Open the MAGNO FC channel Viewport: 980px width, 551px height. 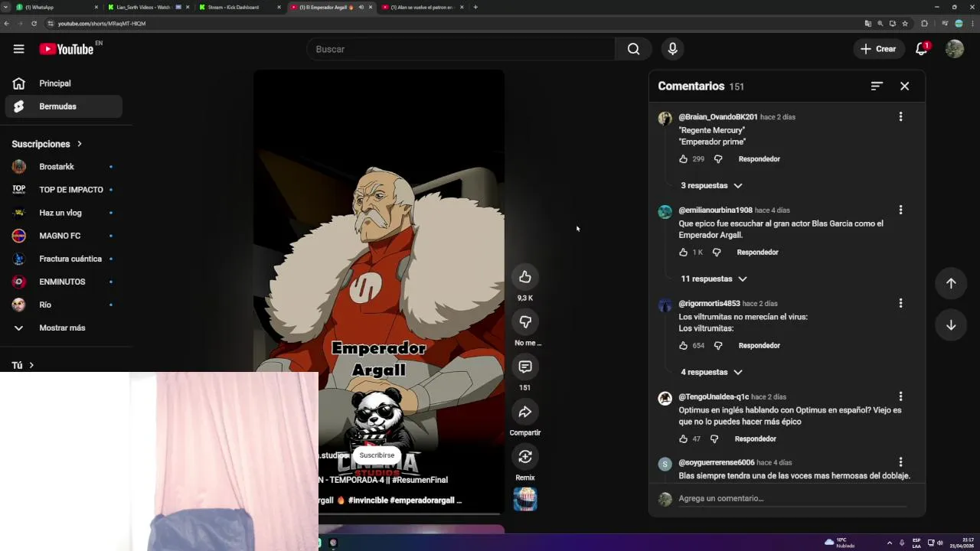64,236
